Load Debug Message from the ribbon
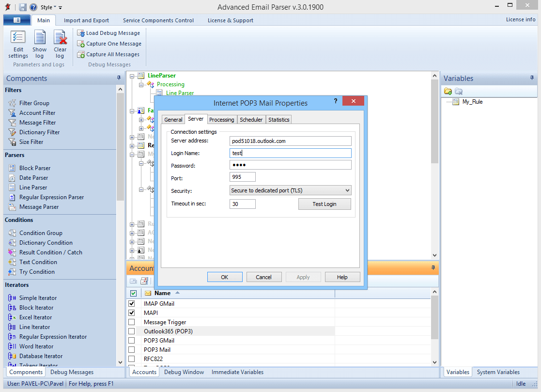 (108, 33)
